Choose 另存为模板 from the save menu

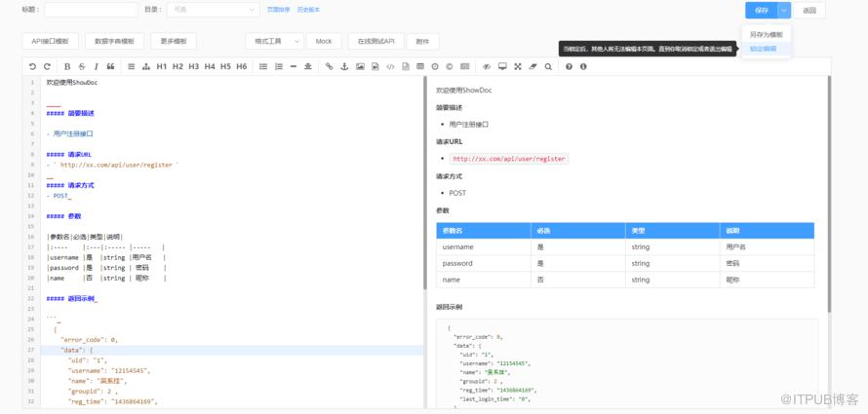(x=767, y=34)
